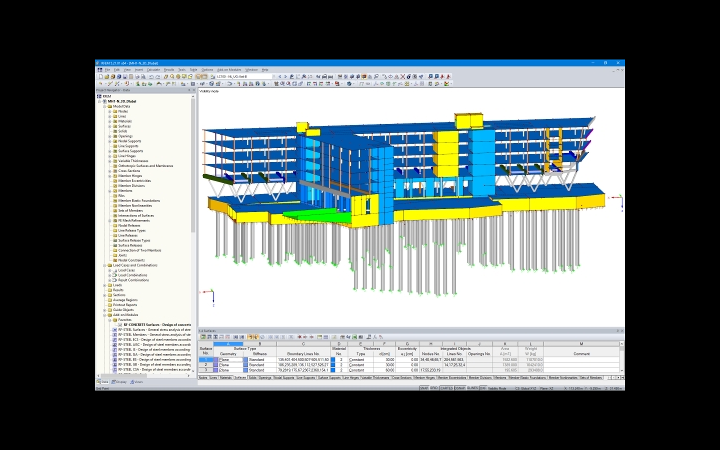Click material color swatch in surface row 3
720x450 pixels.
click(333, 370)
